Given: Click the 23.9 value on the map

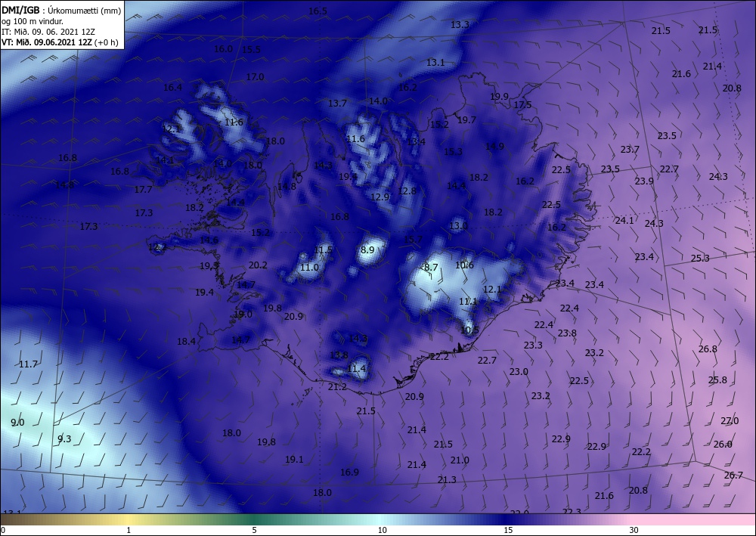Looking at the screenshot, I should 644,181.
